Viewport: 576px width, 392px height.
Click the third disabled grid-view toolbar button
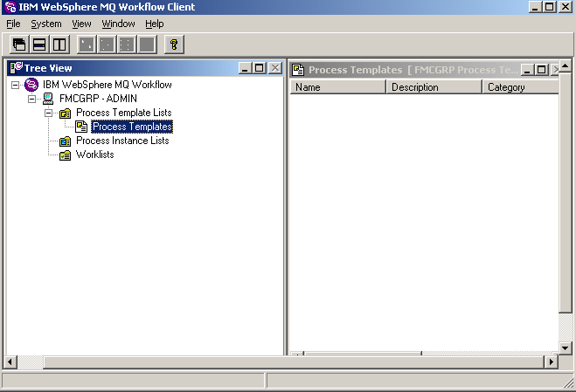[127, 45]
